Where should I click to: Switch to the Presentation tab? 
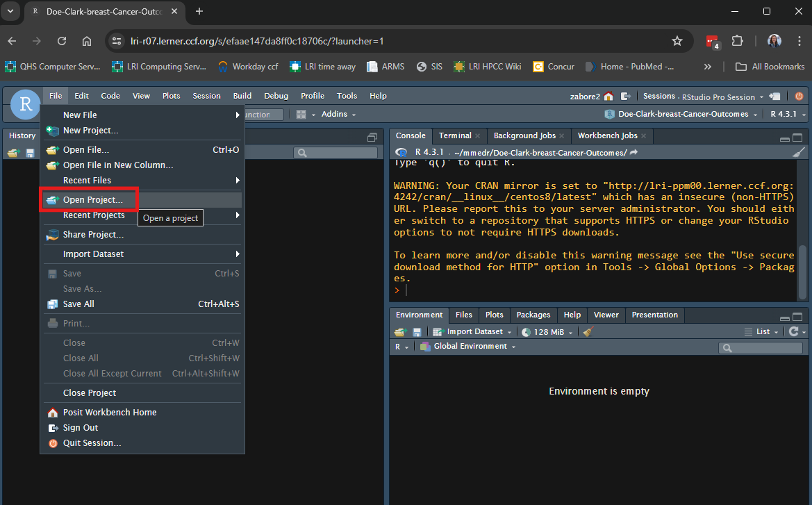point(654,315)
